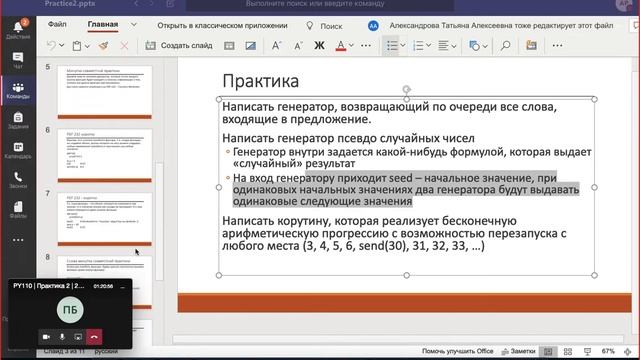Apply red font color A

click(340, 45)
